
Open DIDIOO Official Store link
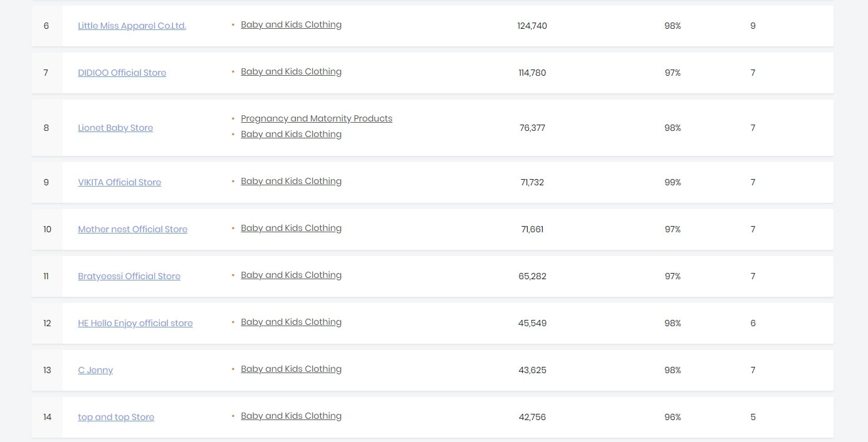click(122, 73)
